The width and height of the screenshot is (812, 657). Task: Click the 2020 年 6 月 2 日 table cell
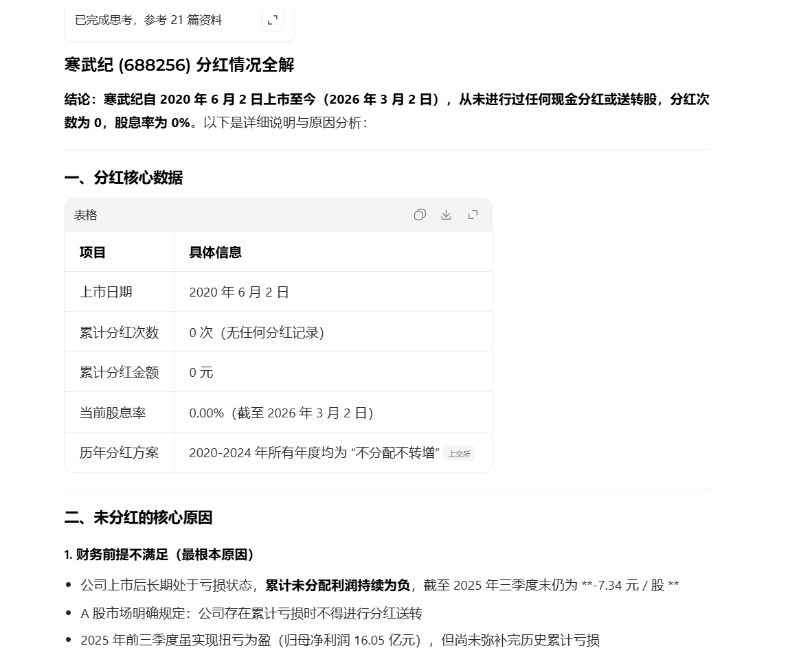[x=239, y=292]
